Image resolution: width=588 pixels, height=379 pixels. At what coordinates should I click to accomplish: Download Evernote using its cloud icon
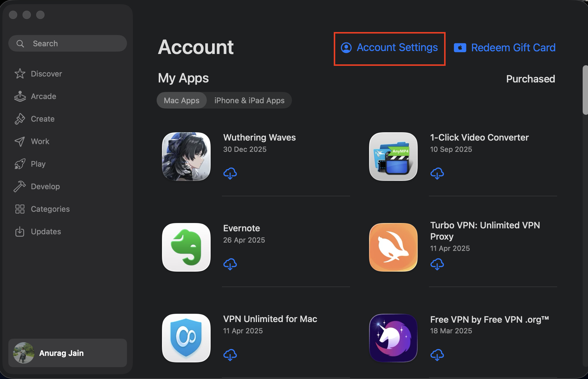click(230, 264)
